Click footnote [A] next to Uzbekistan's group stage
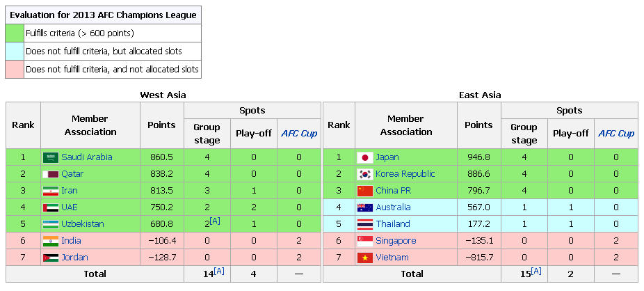This screenshot has width=644, height=291. coord(215,221)
